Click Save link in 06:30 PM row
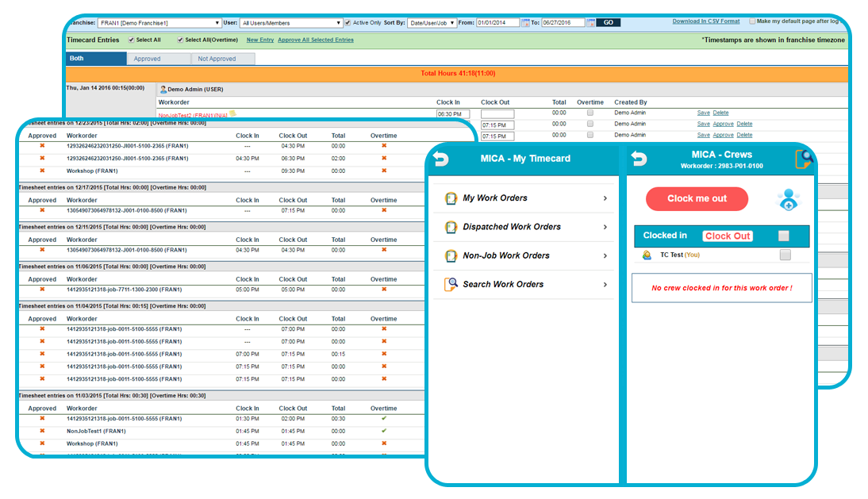The width and height of the screenshot is (868, 499). click(x=703, y=113)
